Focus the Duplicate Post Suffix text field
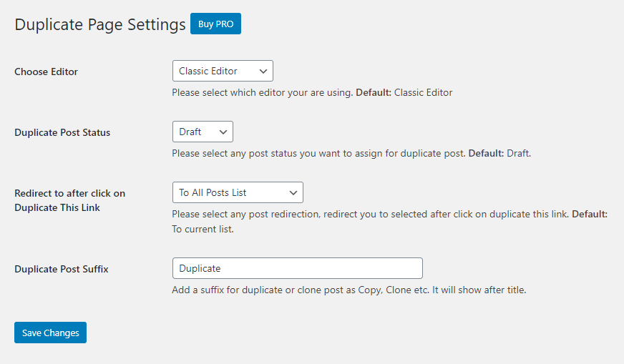 click(x=297, y=268)
